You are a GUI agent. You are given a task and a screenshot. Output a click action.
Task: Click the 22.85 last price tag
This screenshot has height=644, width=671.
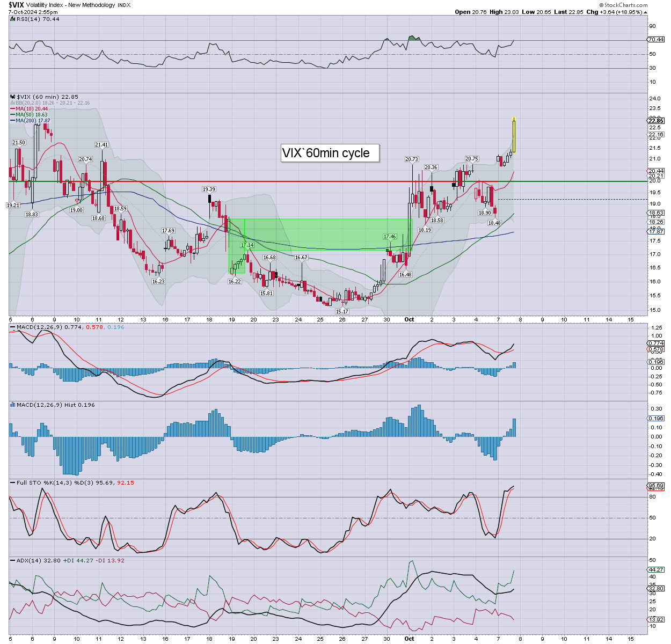pos(656,121)
